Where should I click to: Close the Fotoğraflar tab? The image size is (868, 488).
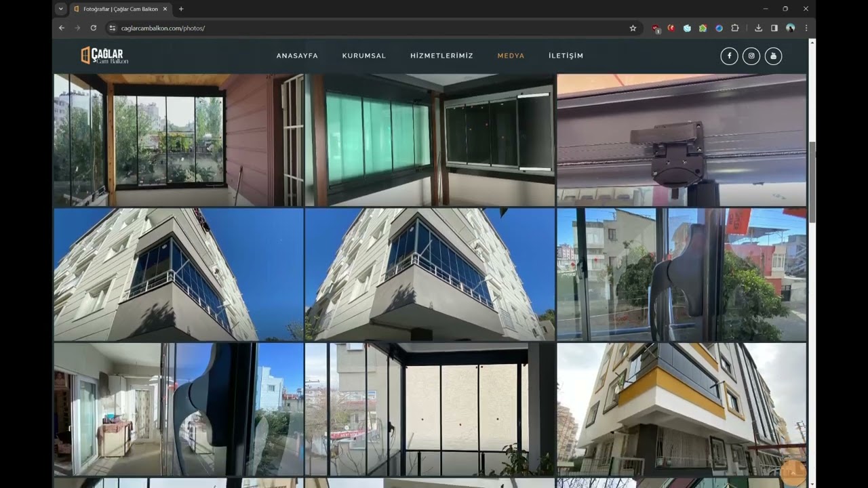(165, 9)
